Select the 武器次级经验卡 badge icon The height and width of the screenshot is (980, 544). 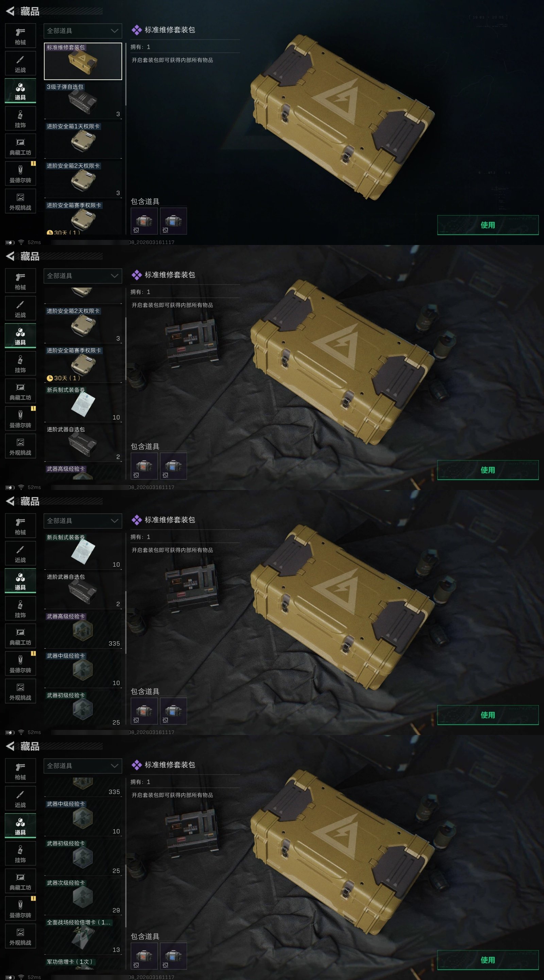click(83, 896)
